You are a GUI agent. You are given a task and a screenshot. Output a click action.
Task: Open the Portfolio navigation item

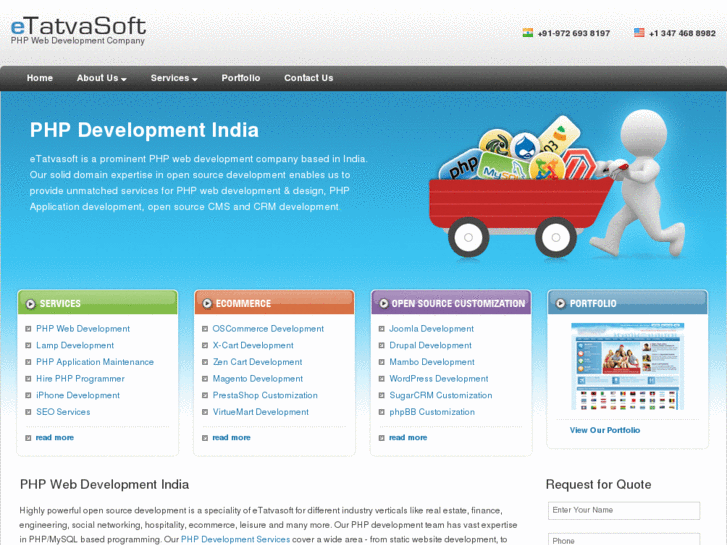[x=241, y=78]
